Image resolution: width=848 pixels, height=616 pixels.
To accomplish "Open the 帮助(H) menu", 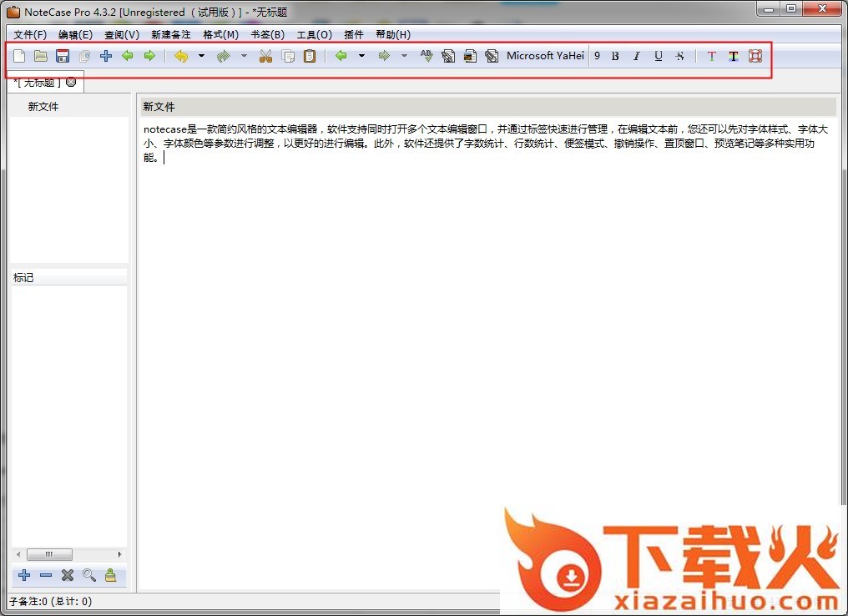I will coord(393,34).
